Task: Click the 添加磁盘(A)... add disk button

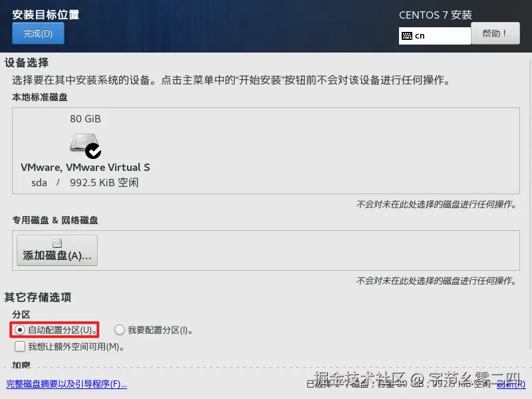Action: pyautogui.click(x=57, y=251)
